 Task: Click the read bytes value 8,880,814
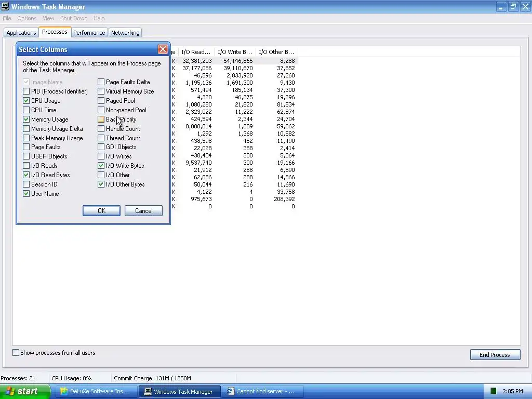tap(198, 126)
